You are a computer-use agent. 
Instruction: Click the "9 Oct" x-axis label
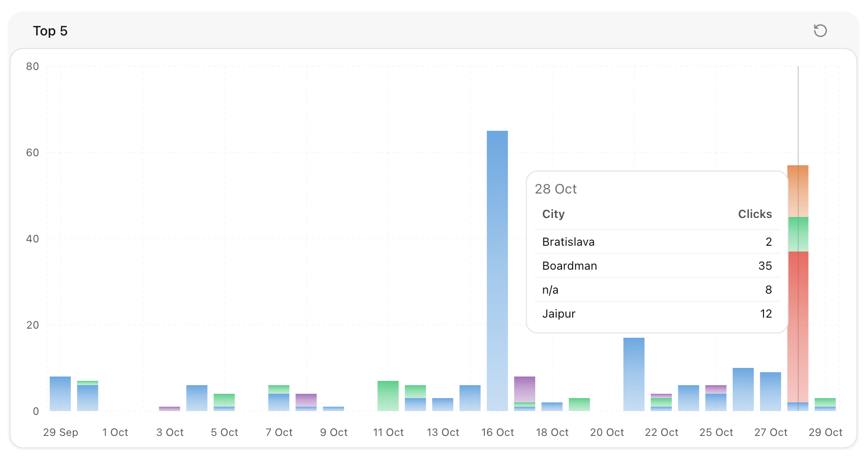pyautogui.click(x=334, y=433)
